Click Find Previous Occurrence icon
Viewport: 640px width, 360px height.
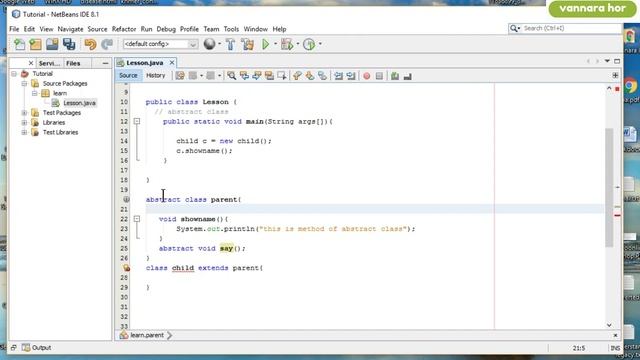(244, 76)
